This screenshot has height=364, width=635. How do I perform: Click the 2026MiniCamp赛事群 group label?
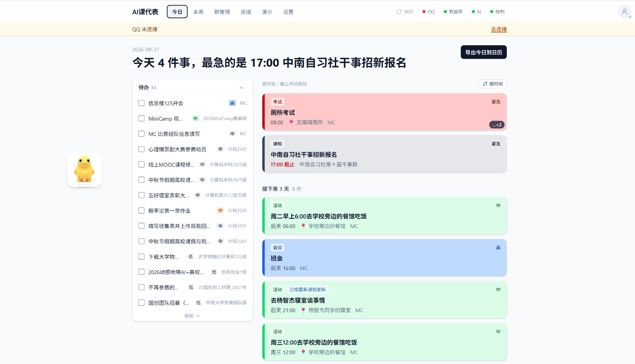point(225,119)
